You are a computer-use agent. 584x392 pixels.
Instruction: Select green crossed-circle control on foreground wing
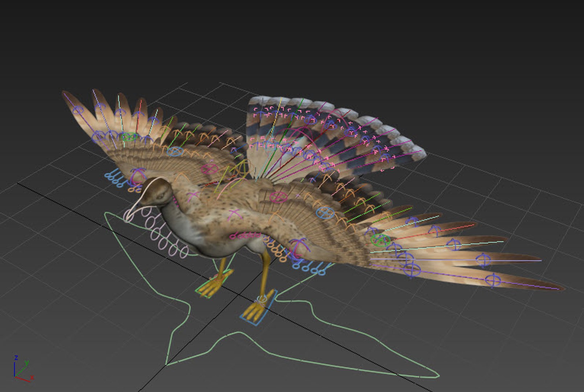point(380,240)
